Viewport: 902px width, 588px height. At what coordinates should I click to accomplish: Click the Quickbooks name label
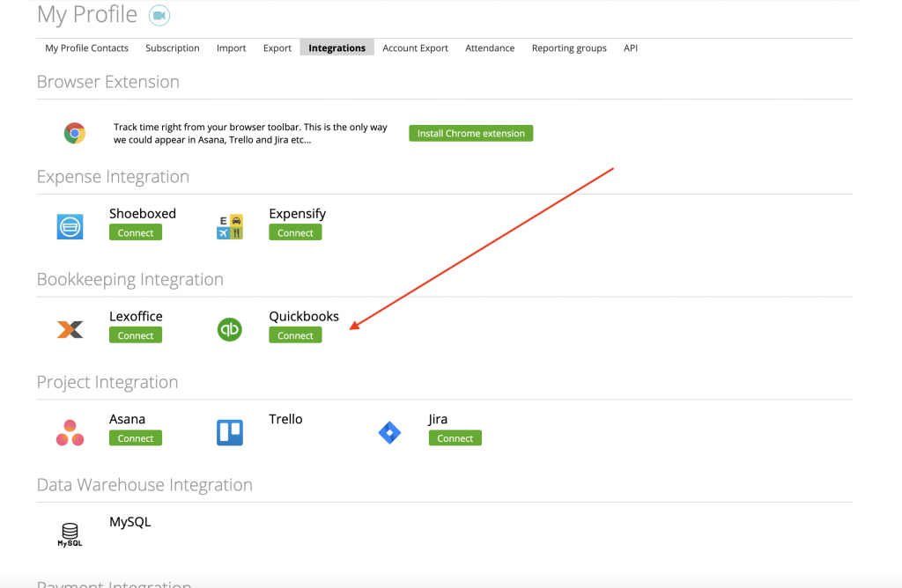304,316
